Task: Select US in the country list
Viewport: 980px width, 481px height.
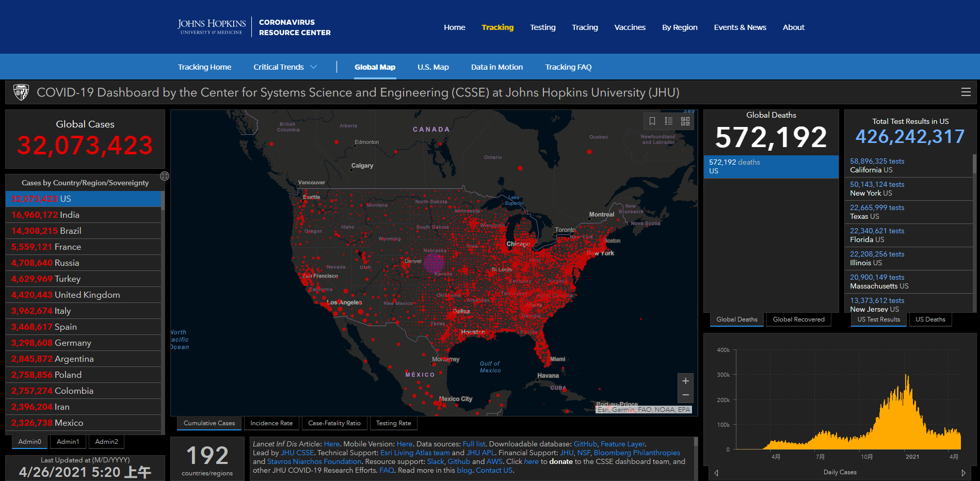Action: tap(83, 199)
